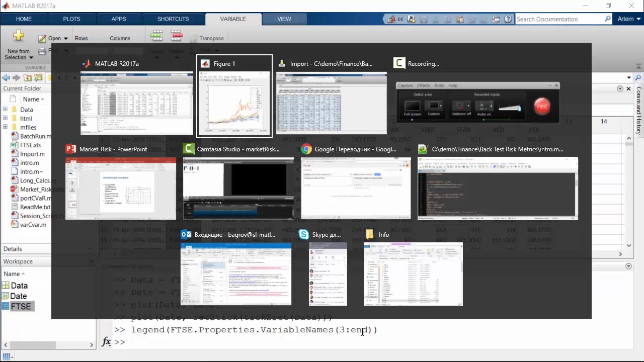Click the Undo icon in the quick access toolbar
This screenshot has width=644, height=362.
(472, 19)
